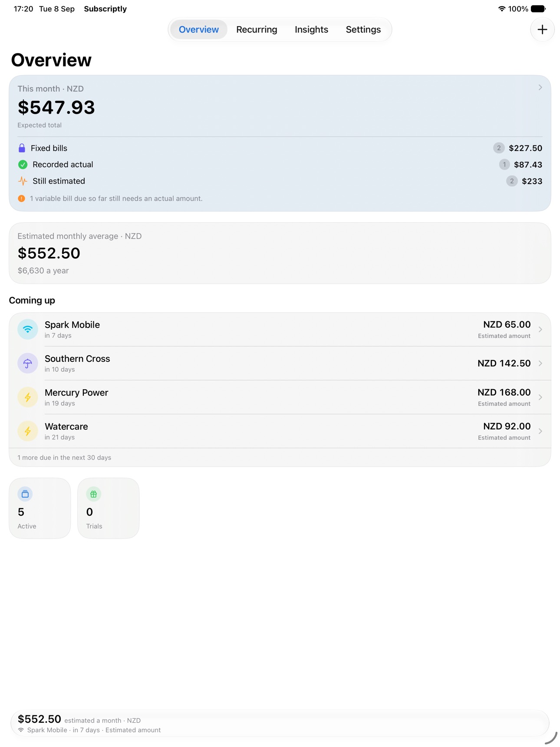Tap the Spark Mobile wifi icon
The width and height of the screenshot is (560, 747).
pos(28,330)
